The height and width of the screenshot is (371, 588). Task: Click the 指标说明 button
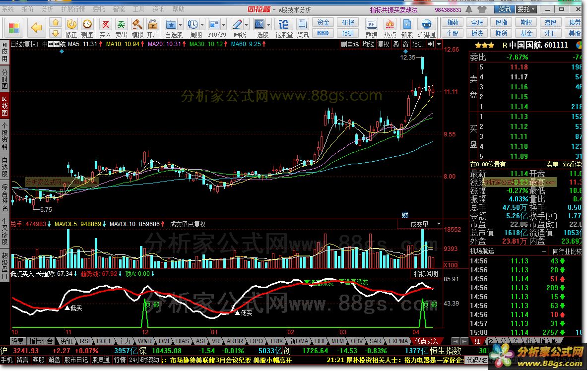pos(426,274)
